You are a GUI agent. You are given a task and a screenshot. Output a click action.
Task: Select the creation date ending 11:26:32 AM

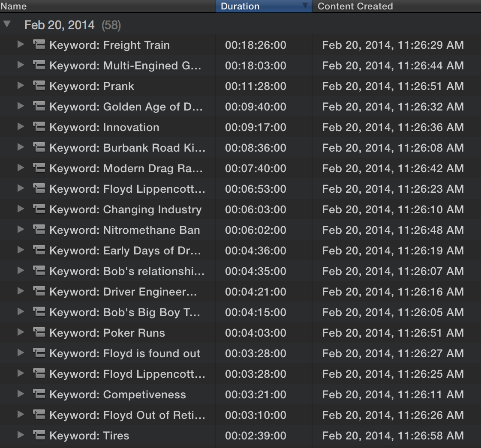click(393, 107)
